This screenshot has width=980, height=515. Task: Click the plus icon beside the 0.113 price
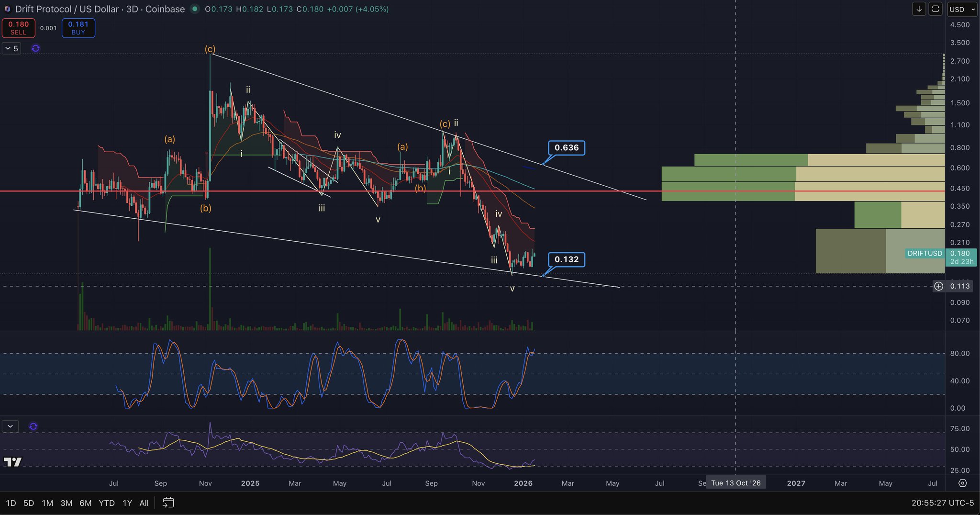coord(939,286)
